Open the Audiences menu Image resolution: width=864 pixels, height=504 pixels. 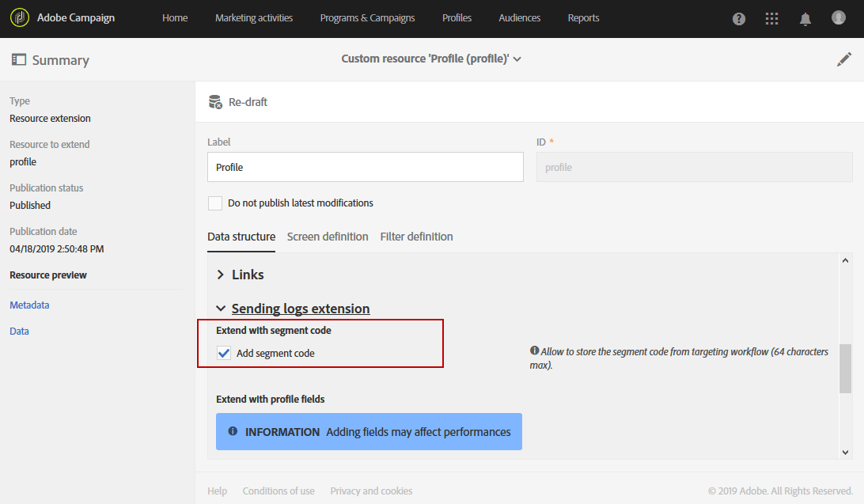519,17
